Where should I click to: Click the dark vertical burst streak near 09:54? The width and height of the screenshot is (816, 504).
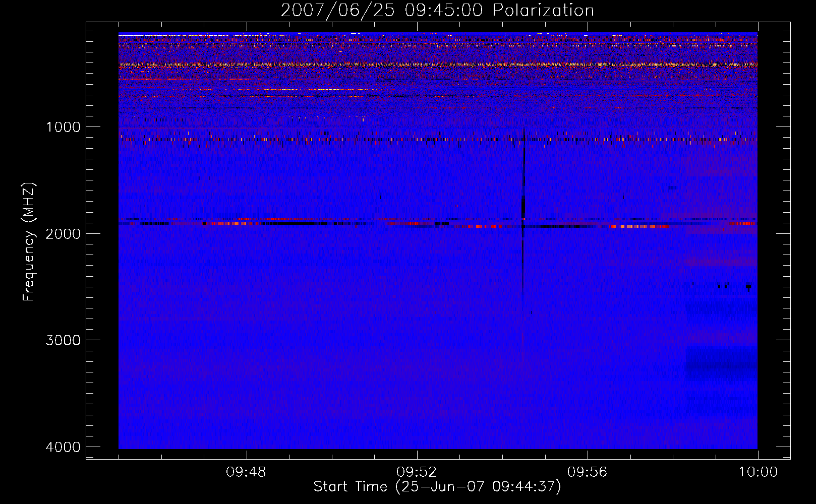(x=523, y=212)
